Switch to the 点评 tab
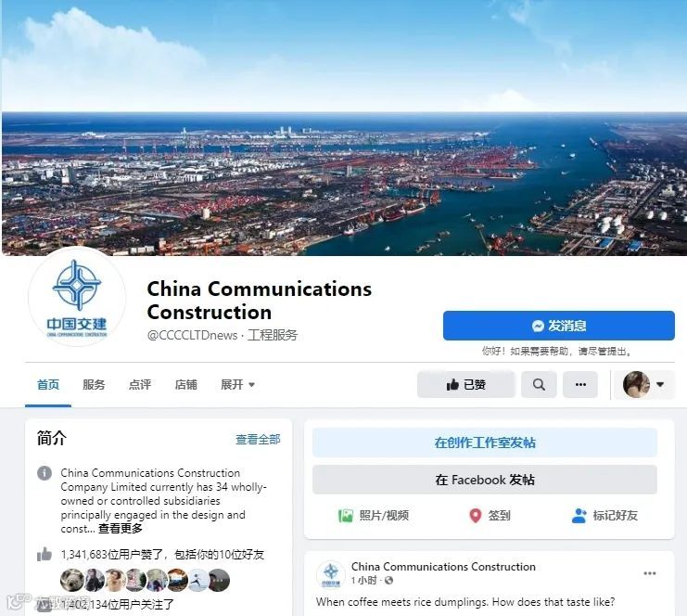Viewport: 687px width, 616px height. click(x=140, y=384)
